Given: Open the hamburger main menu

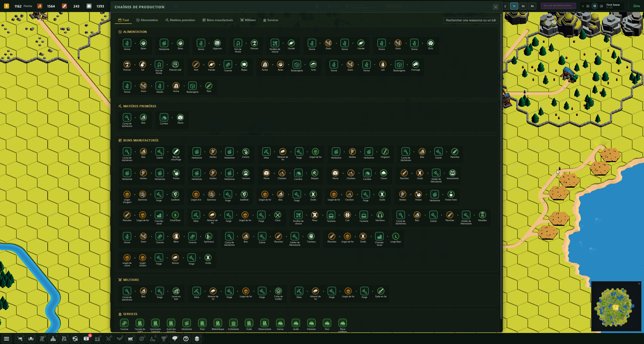Looking at the screenshot, I should [x=7, y=339].
